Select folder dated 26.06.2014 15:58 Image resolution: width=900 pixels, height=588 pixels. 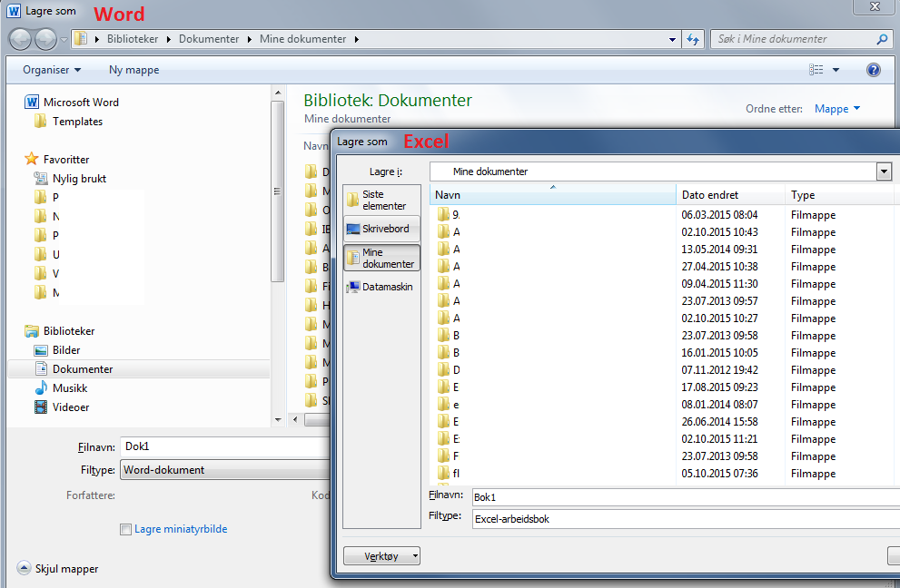tap(662, 422)
